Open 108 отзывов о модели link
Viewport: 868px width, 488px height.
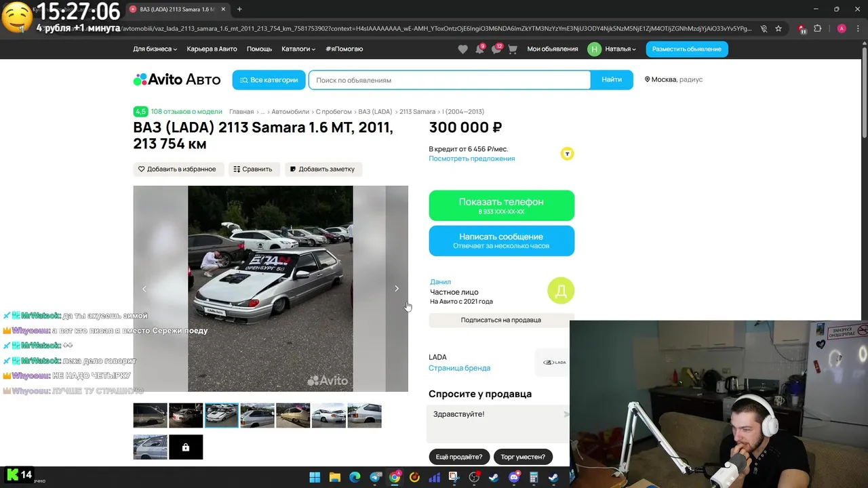[x=186, y=111]
